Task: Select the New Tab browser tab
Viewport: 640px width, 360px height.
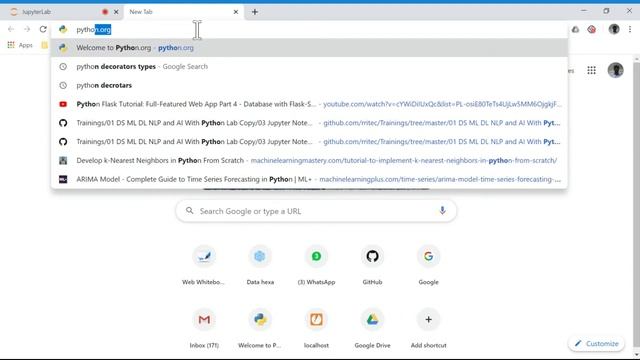Action: click(x=183, y=12)
